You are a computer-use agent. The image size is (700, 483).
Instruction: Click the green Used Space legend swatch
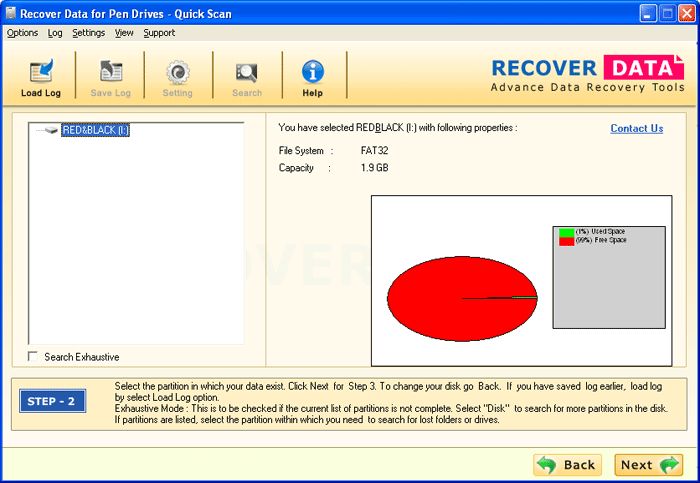(566, 232)
